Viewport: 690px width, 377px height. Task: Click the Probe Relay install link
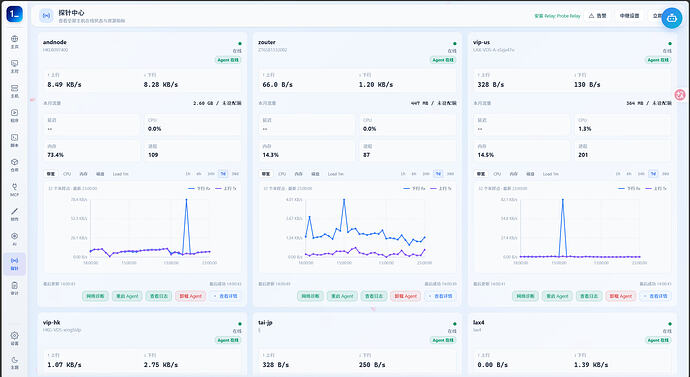point(557,16)
